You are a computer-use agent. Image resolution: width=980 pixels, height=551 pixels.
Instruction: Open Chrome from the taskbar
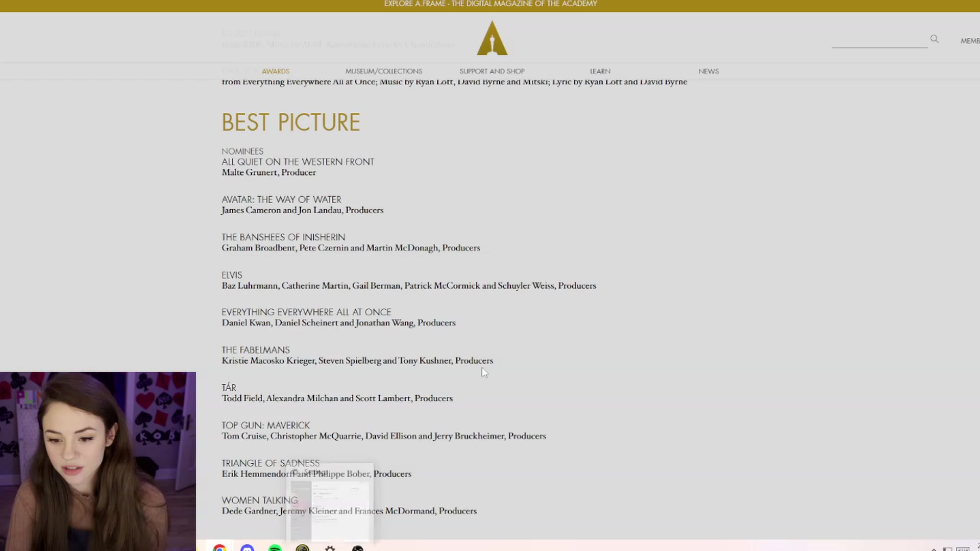coord(219,548)
